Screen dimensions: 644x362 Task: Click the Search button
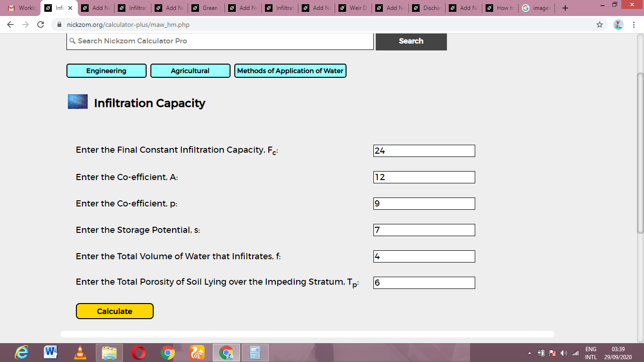pyautogui.click(x=411, y=41)
